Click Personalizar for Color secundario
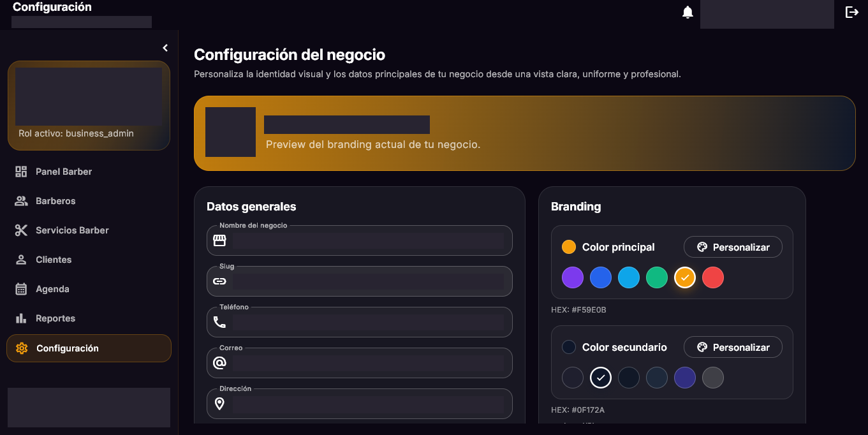 pyautogui.click(x=733, y=347)
